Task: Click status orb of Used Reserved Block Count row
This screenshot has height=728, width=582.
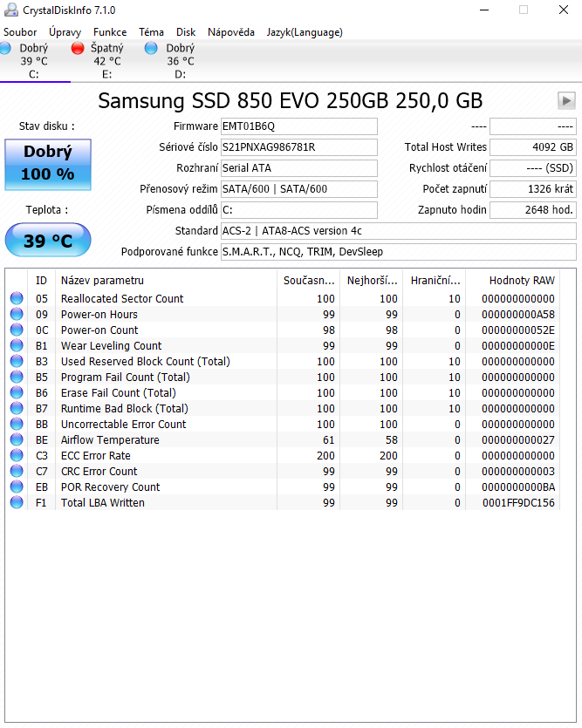Action: [x=17, y=361]
